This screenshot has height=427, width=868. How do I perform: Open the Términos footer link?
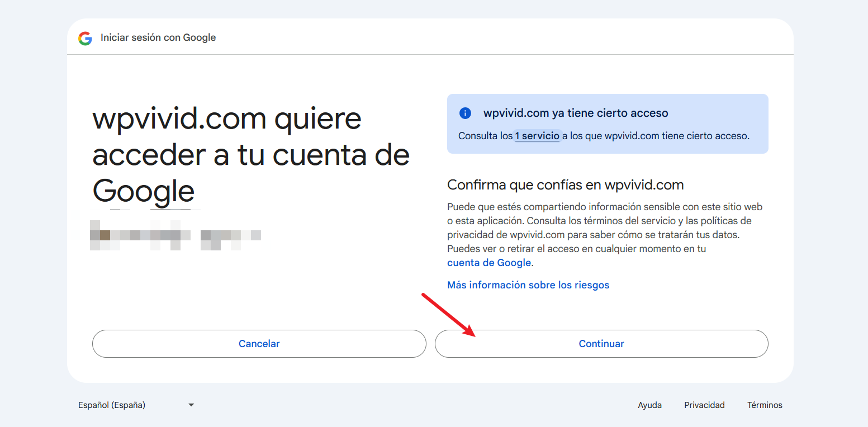765,405
